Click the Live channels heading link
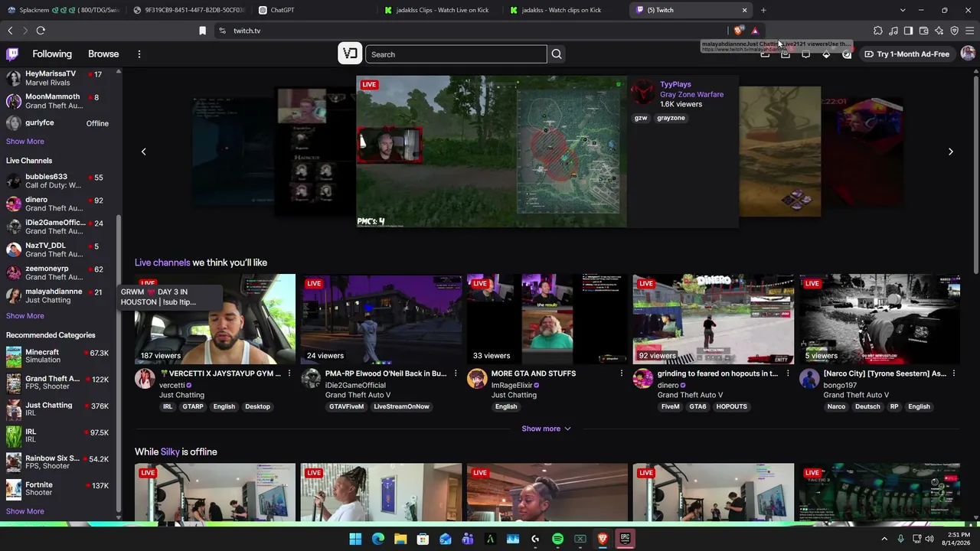The width and height of the screenshot is (980, 551). click(162, 262)
